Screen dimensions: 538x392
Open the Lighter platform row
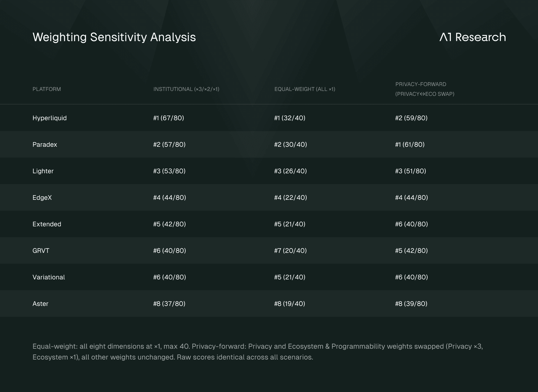click(43, 171)
